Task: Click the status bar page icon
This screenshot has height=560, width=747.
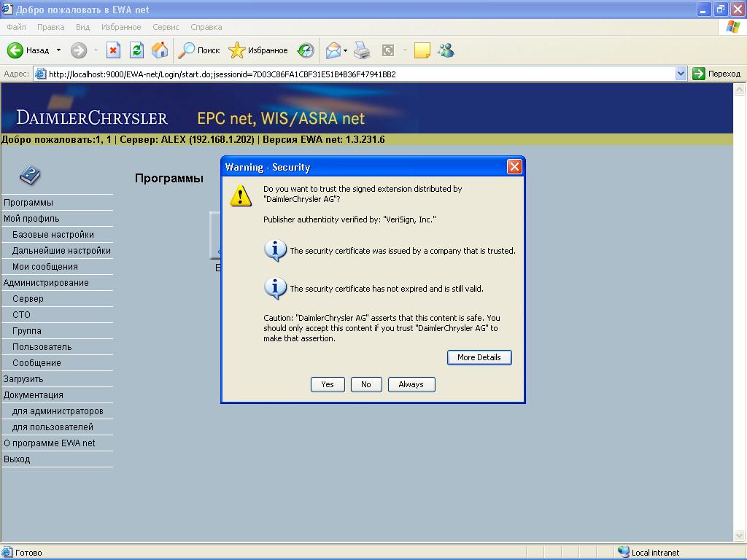Action: (x=7, y=552)
